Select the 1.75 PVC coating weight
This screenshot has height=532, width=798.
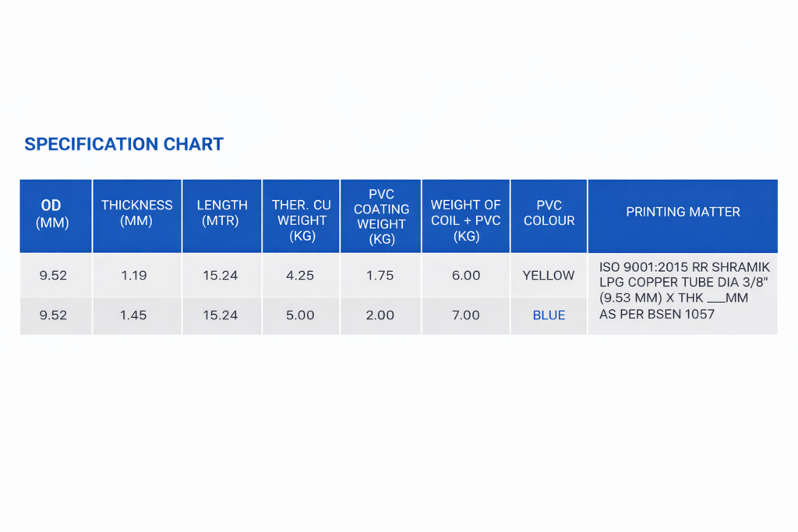(x=380, y=276)
